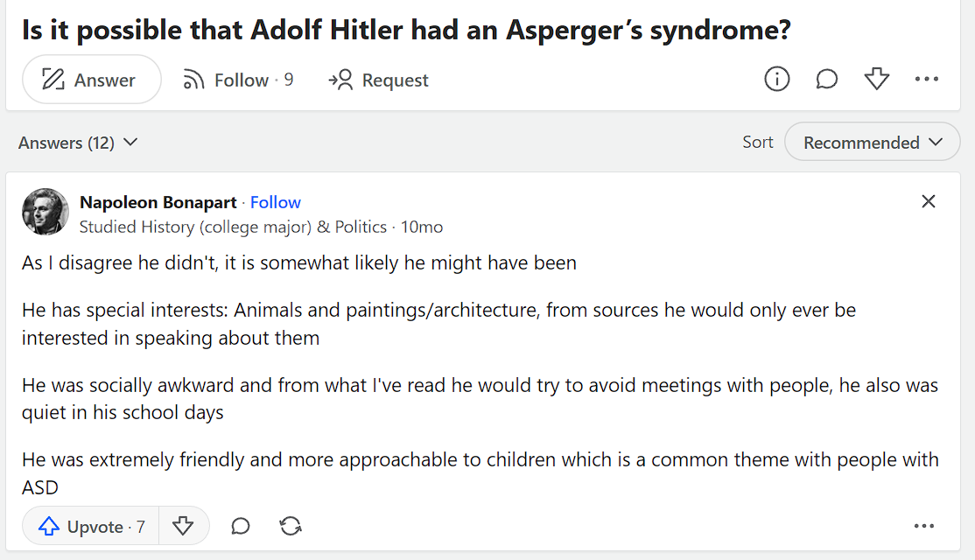Viewport: 975px width, 560px height.
Task: Follow Napoleon Bonapart
Action: [x=276, y=203]
